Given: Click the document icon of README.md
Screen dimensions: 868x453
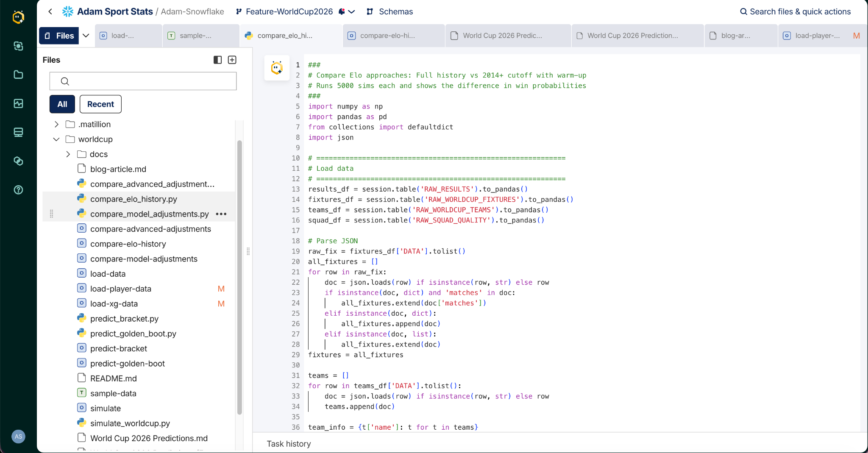Looking at the screenshot, I should (82, 378).
